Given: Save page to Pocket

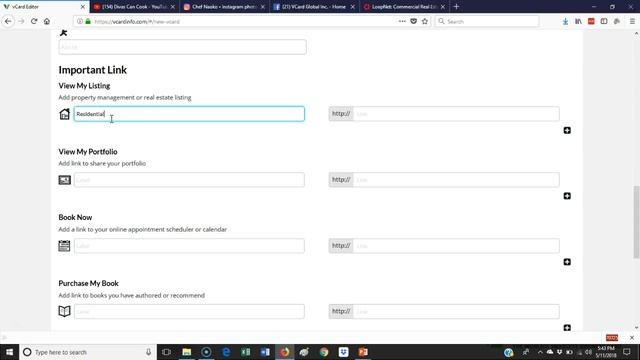Looking at the screenshot, I should coord(413,21).
